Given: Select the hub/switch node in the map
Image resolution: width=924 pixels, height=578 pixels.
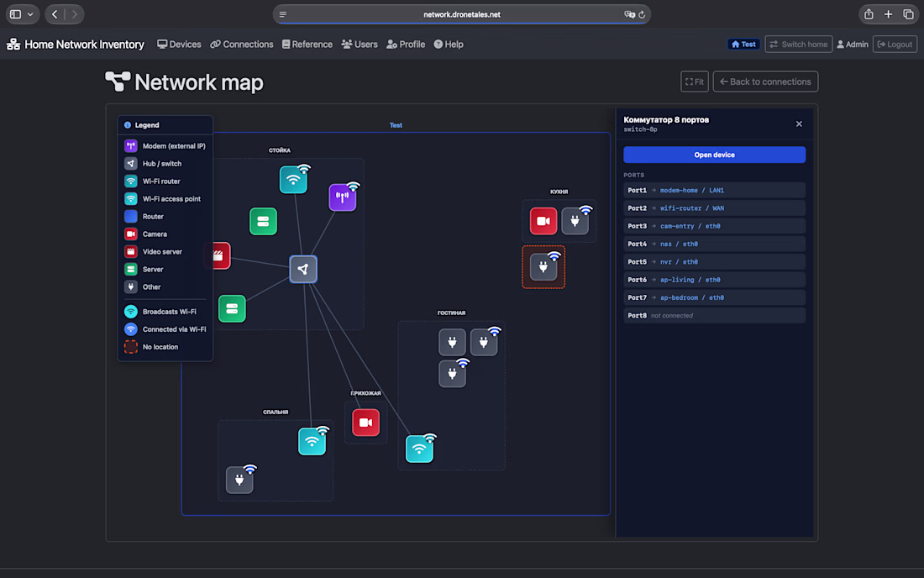Looking at the screenshot, I should pos(303,270).
